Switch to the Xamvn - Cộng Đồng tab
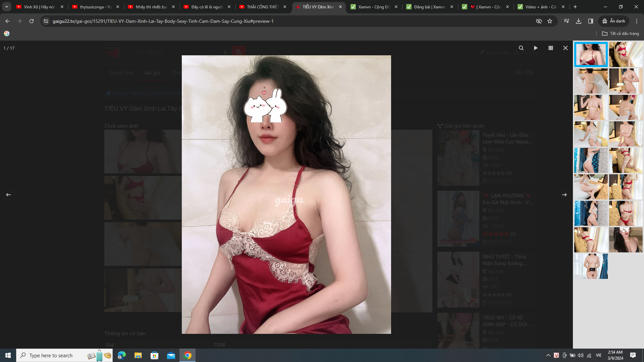 pos(372,7)
